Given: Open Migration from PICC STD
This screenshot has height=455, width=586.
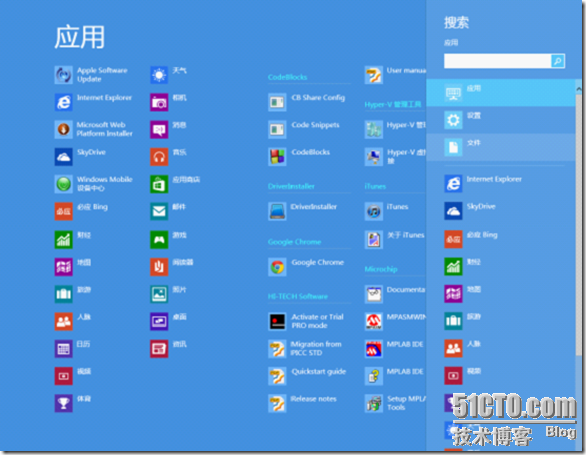Looking at the screenshot, I should click(x=305, y=349).
